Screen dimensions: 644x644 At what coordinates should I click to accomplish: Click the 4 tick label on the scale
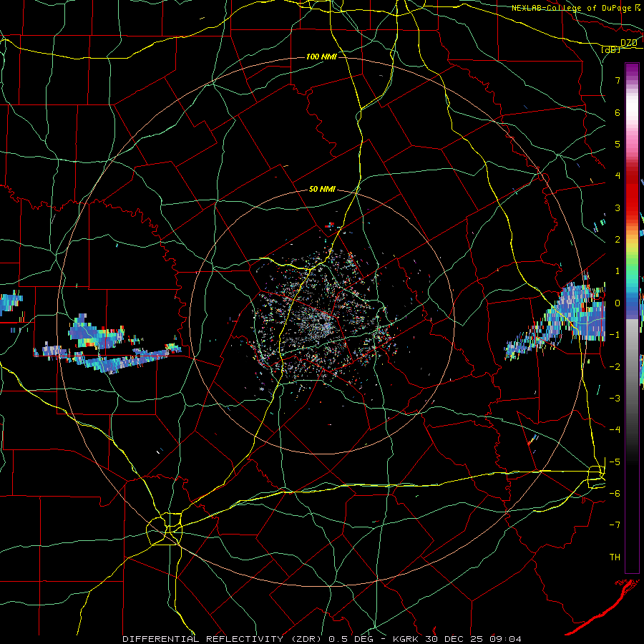tap(618, 176)
